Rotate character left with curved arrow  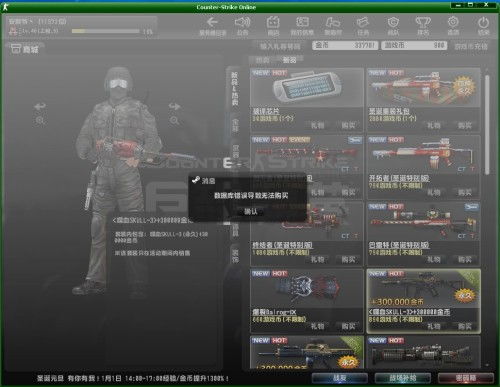click(40, 107)
